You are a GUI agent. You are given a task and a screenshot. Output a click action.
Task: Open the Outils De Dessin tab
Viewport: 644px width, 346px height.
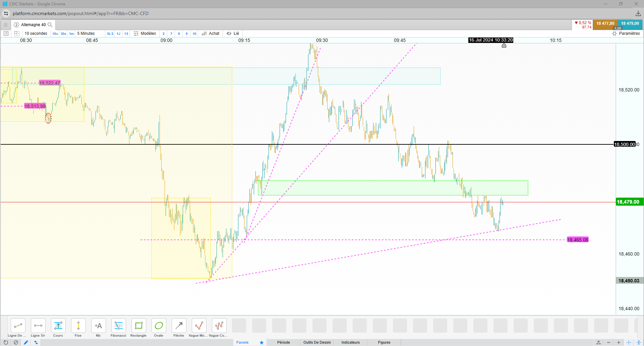(317, 342)
